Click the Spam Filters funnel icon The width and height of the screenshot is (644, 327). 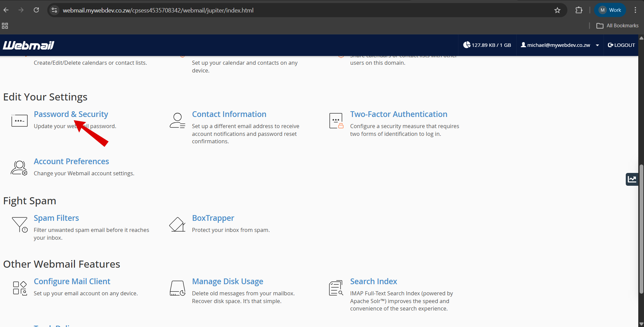click(20, 225)
